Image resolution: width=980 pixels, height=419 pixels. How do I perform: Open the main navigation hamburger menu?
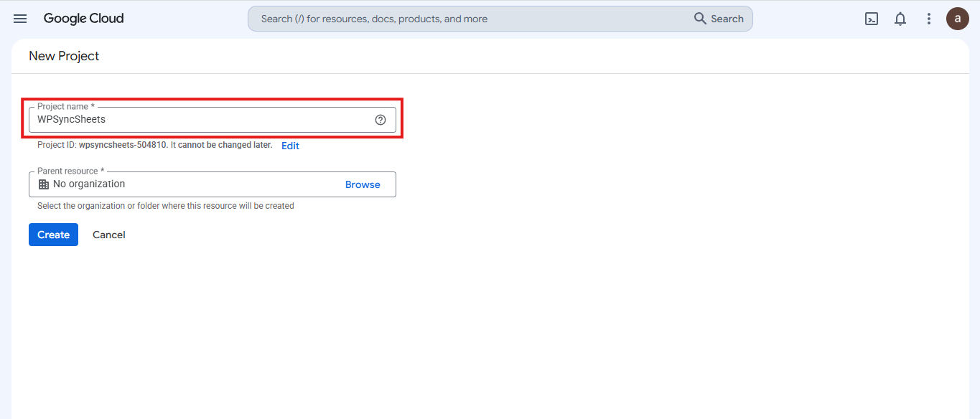point(20,19)
